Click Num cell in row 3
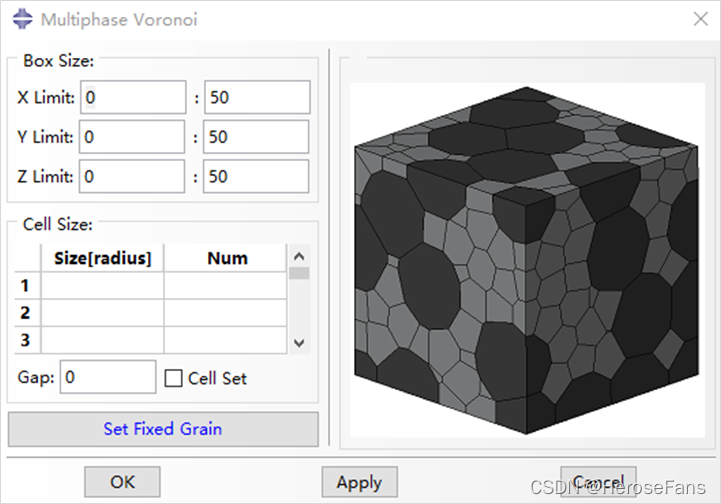The width and height of the screenshot is (721, 504). coord(226,340)
